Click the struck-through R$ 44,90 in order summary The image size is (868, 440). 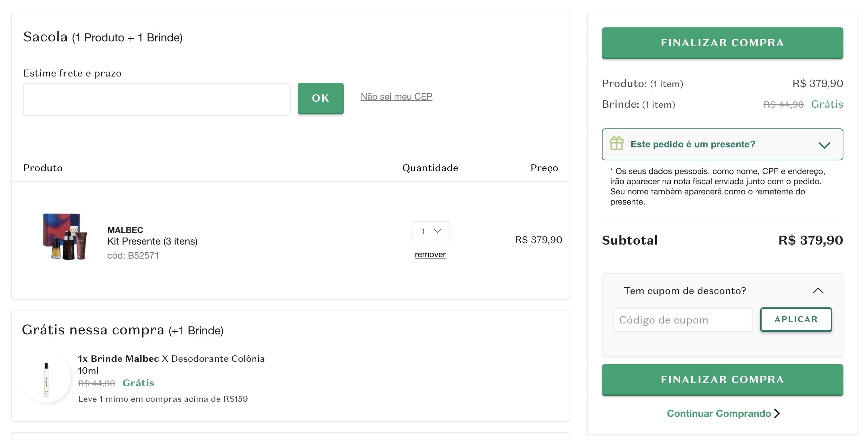783,105
